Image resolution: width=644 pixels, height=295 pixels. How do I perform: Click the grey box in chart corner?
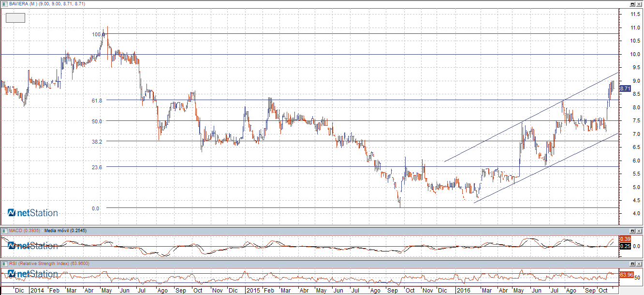click(15, 18)
